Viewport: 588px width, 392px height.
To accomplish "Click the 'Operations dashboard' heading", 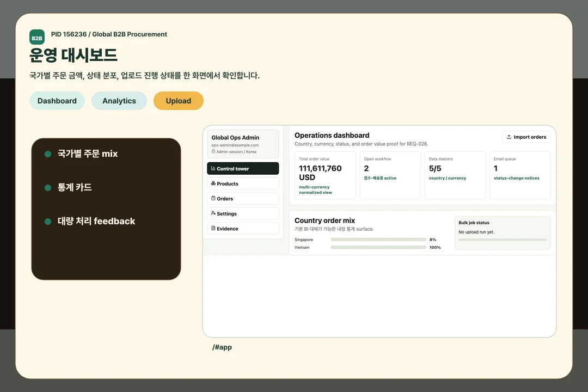I will pos(332,136).
